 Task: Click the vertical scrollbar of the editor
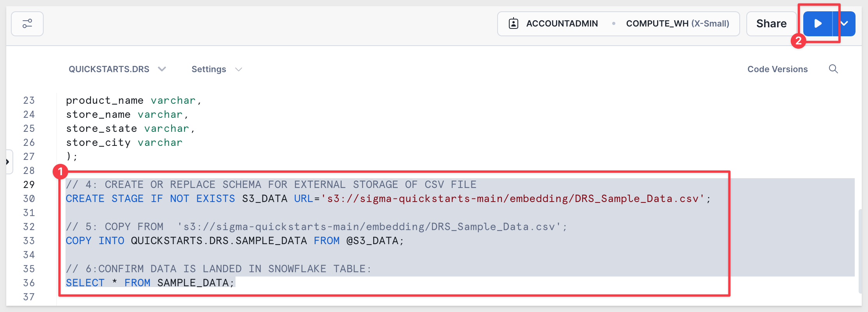pos(860,251)
